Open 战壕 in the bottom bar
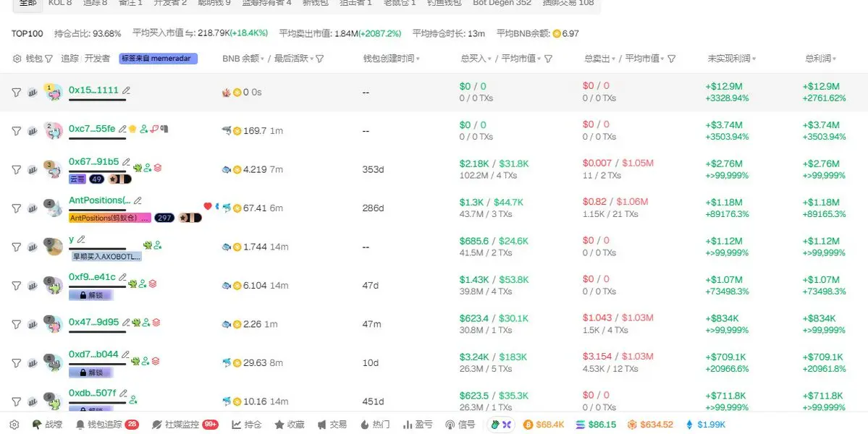868x434 pixels. [47, 425]
